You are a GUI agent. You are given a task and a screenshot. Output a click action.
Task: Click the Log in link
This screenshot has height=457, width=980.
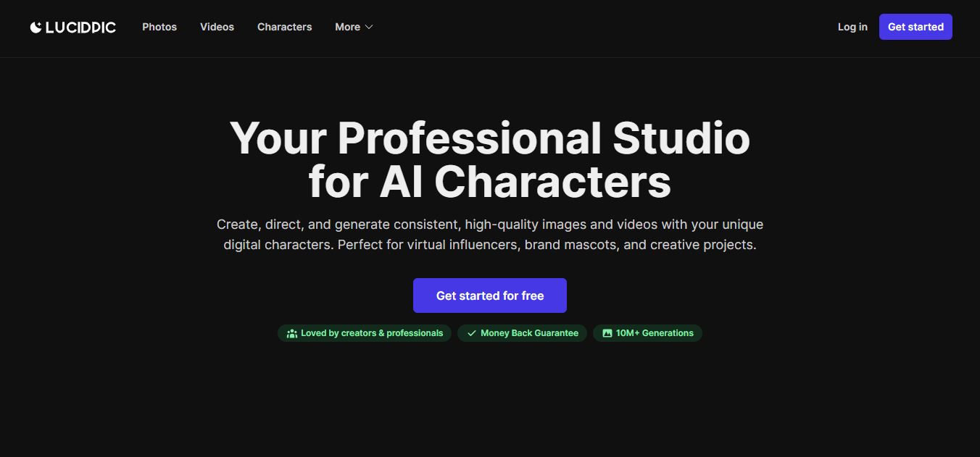(852, 27)
